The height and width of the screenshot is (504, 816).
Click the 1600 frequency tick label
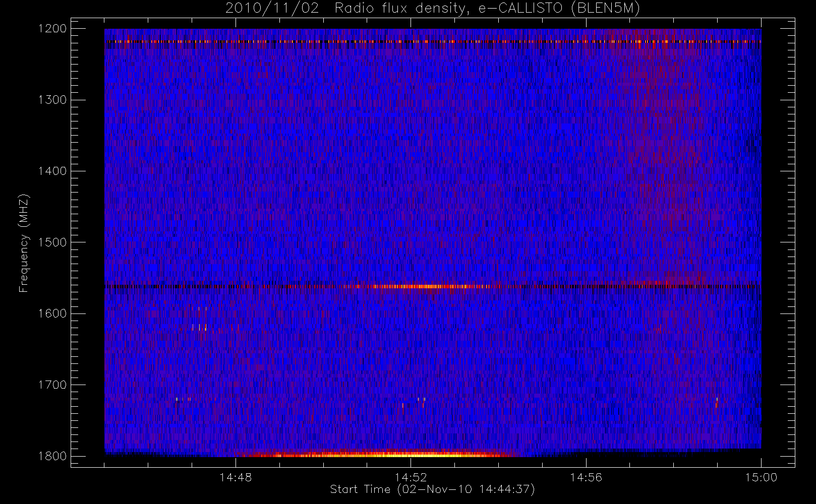(x=52, y=313)
